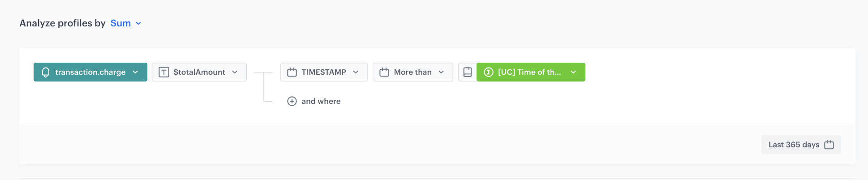Click the sigma icon on the green [UC] button
This screenshot has height=180, width=868.
click(x=489, y=72)
